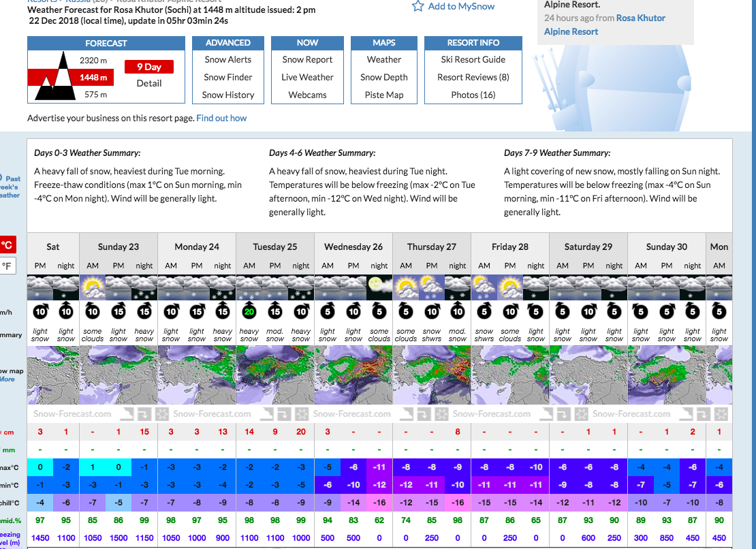Open the Webcams page
This screenshot has height=549, width=756.
[x=308, y=95]
